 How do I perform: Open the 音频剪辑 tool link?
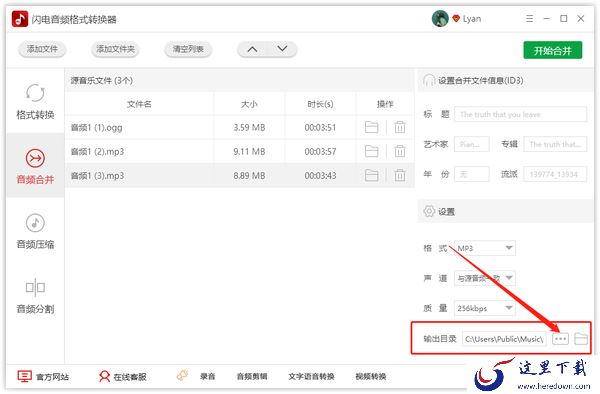pyautogui.click(x=252, y=377)
